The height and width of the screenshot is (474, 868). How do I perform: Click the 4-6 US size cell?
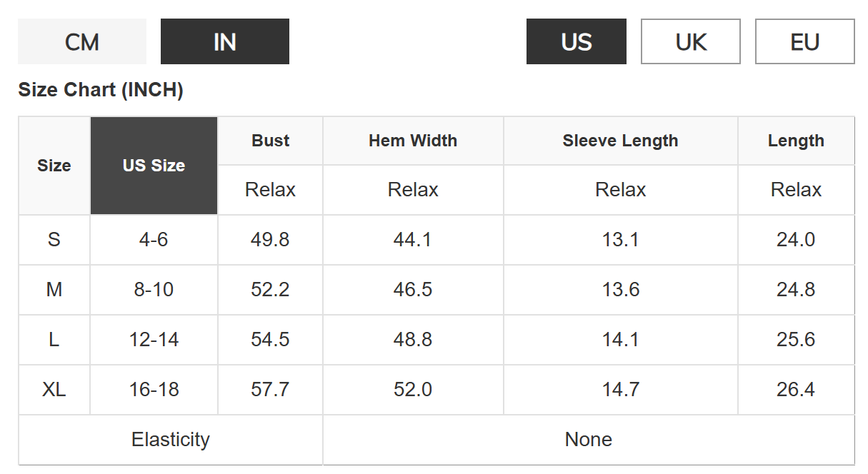point(154,240)
